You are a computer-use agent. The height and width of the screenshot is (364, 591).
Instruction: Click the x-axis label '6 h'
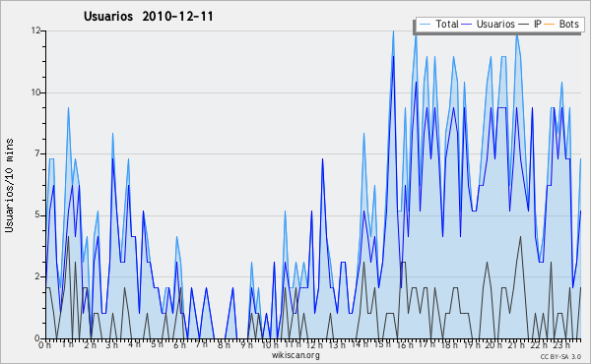tap(179, 344)
